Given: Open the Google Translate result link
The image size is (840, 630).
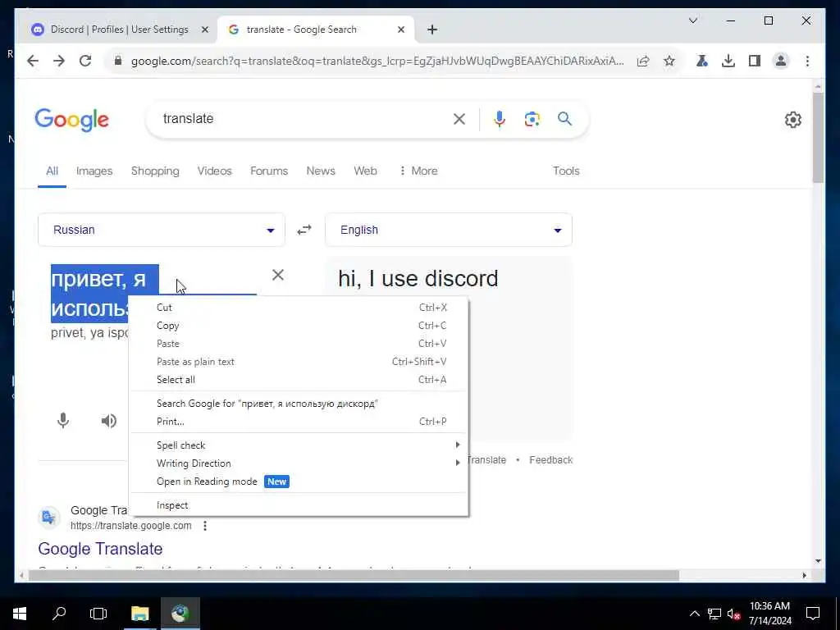Looking at the screenshot, I should tap(100, 549).
